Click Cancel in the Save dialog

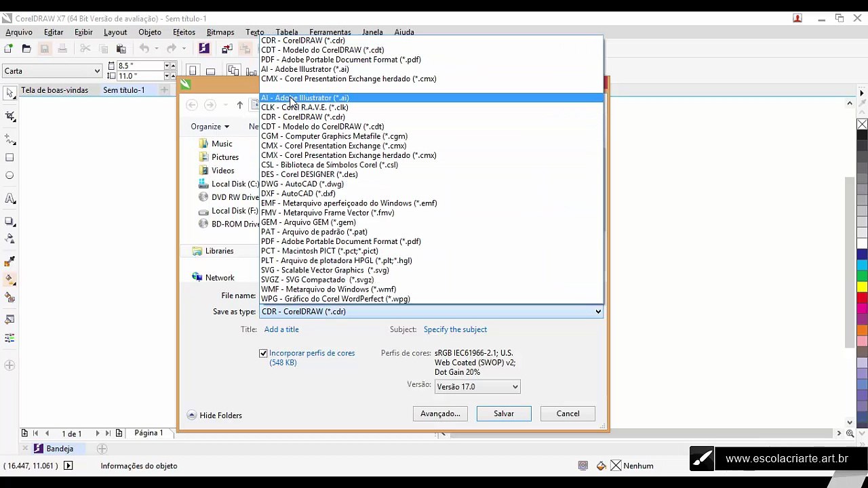pyautogui.click(x=568, y=413)
